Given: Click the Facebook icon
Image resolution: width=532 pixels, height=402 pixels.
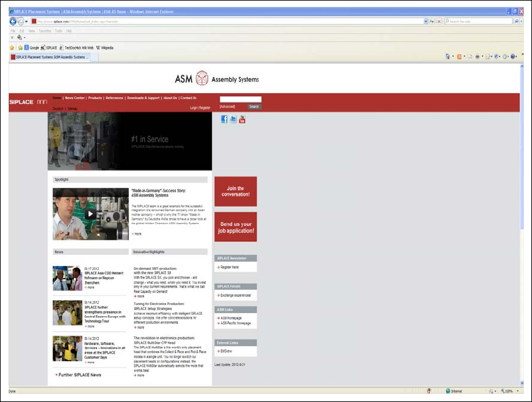Looking at the screenshot, I should click(x=224, y=119).
